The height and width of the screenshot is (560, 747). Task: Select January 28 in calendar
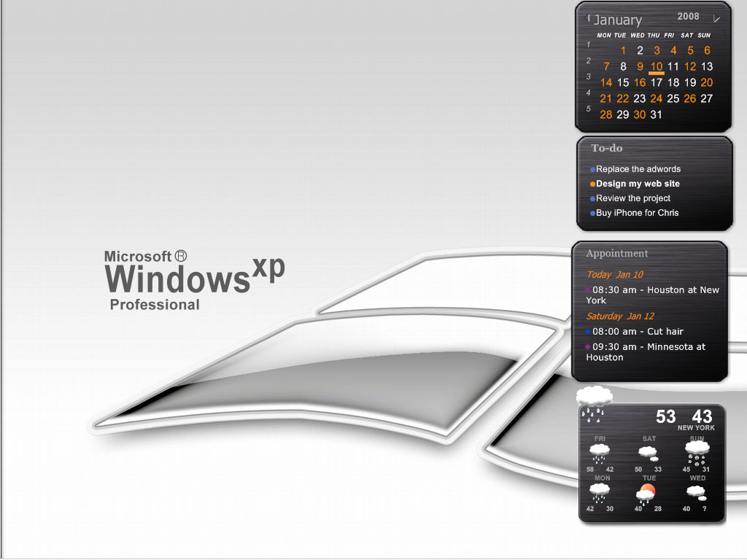(x=606, y=114)
